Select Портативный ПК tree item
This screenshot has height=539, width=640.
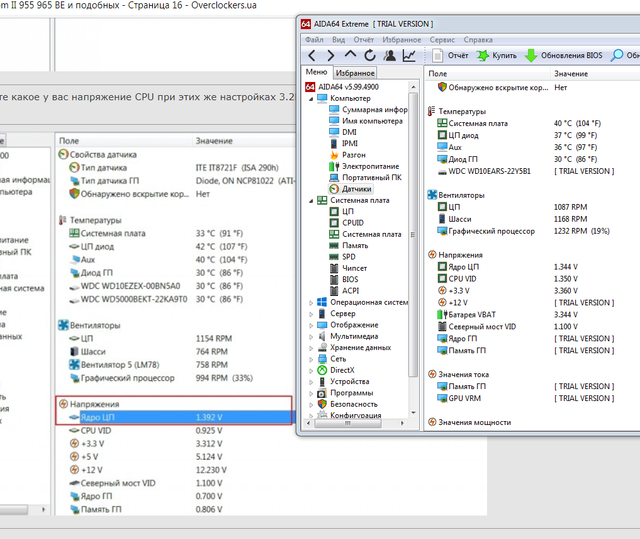366,177
